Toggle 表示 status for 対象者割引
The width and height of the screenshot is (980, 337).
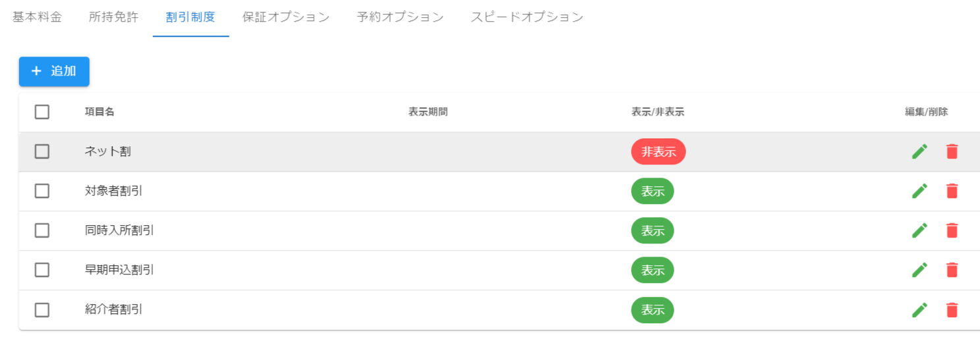(652, 191)
